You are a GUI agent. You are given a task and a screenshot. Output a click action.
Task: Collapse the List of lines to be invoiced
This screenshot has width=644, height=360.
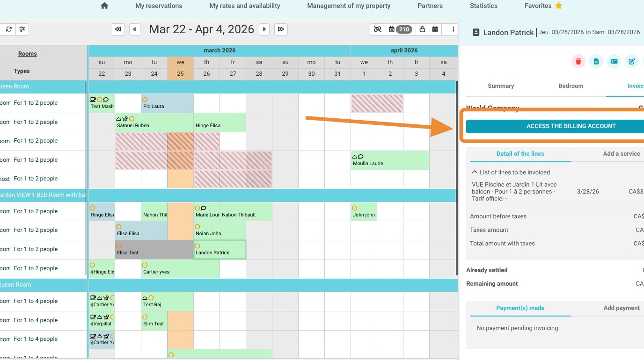click(x=475, y=172)
